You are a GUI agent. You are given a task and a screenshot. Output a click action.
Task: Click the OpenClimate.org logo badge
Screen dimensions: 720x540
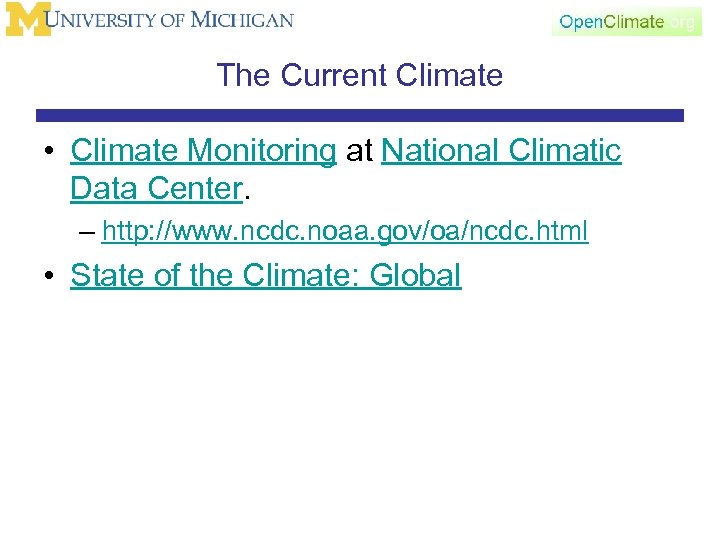626,22
